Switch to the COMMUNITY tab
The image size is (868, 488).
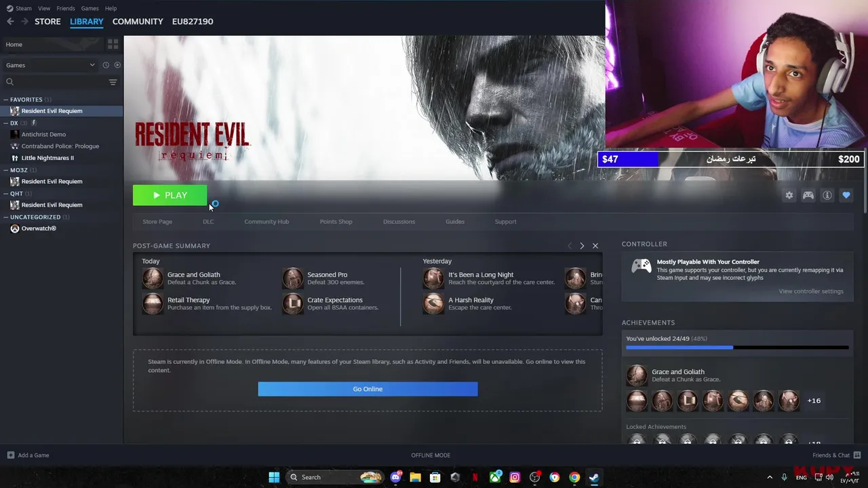(138, 21)
